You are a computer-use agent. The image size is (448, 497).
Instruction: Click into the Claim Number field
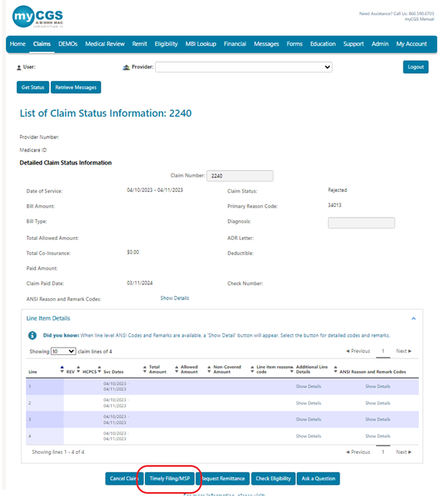pos(240,176)
